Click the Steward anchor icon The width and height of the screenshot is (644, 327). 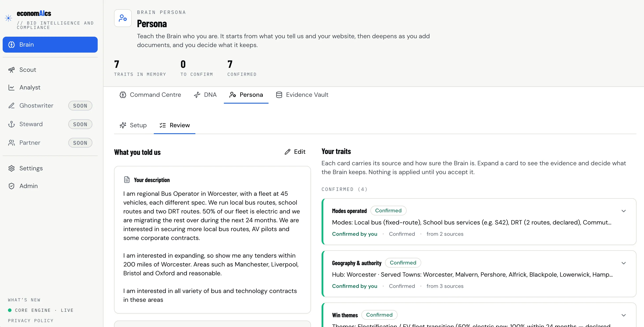point(11,124)
